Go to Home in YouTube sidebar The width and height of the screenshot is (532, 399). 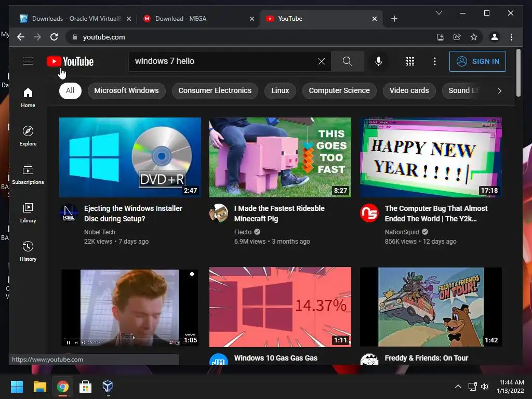tap(28, 98)
